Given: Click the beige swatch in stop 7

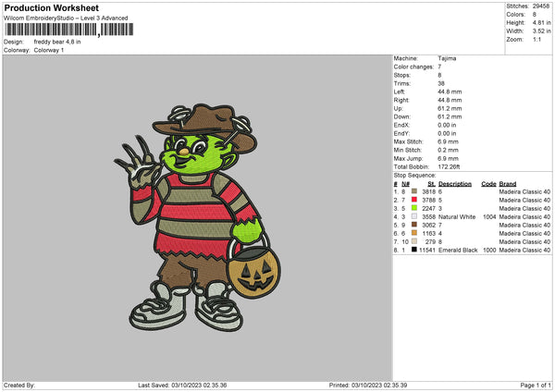Looking at the screenshot, I should click(415, 242).
